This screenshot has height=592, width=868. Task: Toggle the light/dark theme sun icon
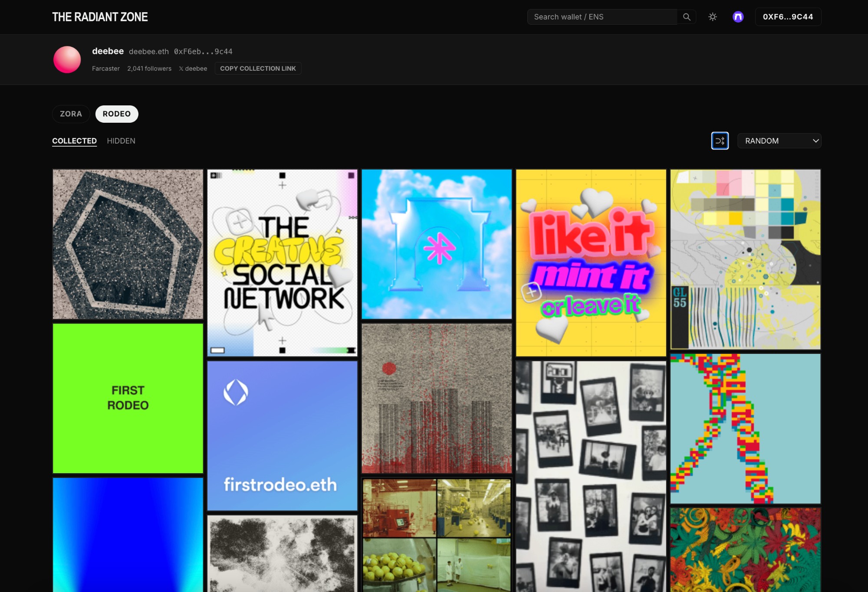[x=713, y=17]
